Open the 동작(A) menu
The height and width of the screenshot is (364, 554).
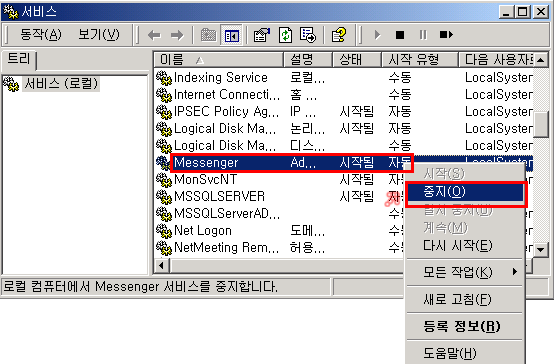point(41,35)
